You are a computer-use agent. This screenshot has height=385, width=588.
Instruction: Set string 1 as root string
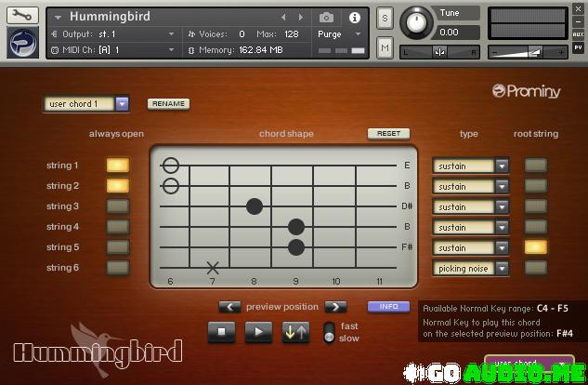[535, 166]
